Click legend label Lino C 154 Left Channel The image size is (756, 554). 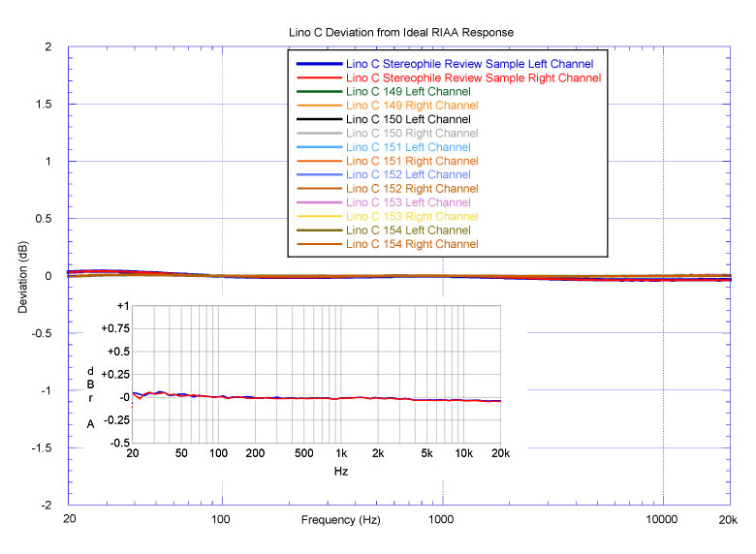click(408, 231)
